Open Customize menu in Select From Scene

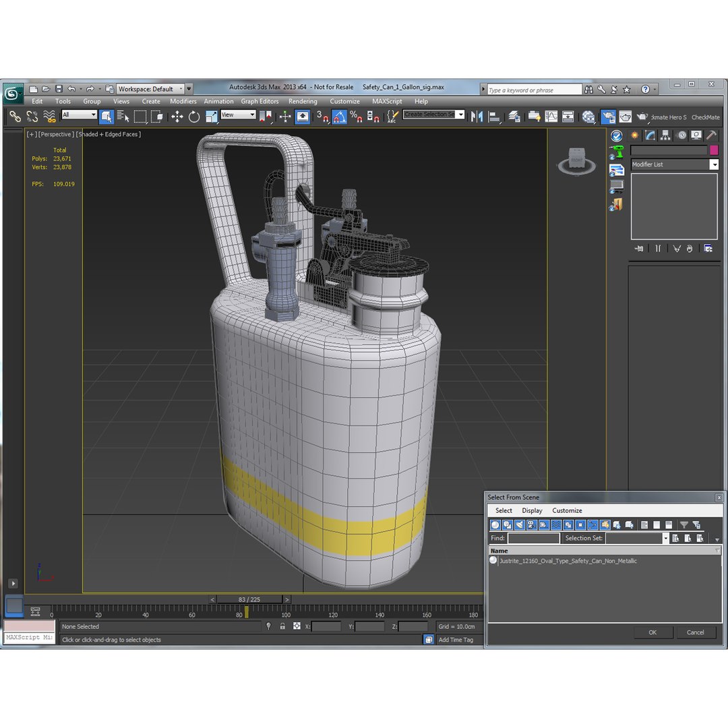click(567, 510)
